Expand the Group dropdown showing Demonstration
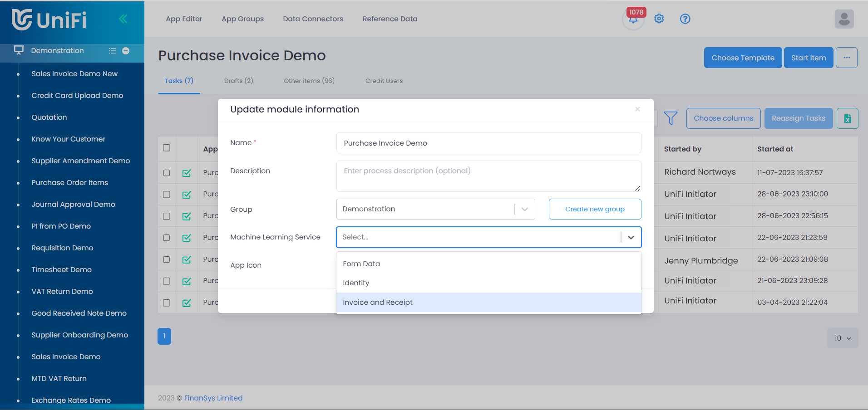 pos(524,209)
